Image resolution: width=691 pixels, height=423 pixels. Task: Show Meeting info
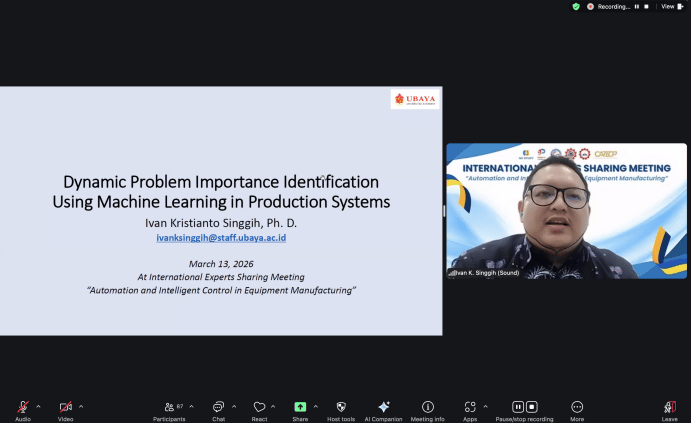(x=427, y=411)
